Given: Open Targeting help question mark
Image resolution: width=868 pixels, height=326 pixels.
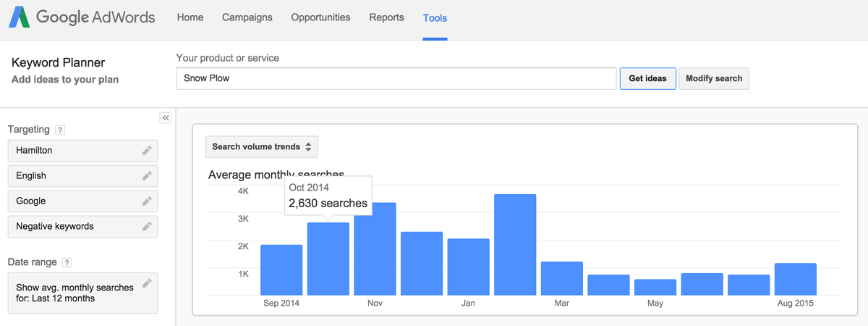Looking at the screenshot, I should point(60,130).
